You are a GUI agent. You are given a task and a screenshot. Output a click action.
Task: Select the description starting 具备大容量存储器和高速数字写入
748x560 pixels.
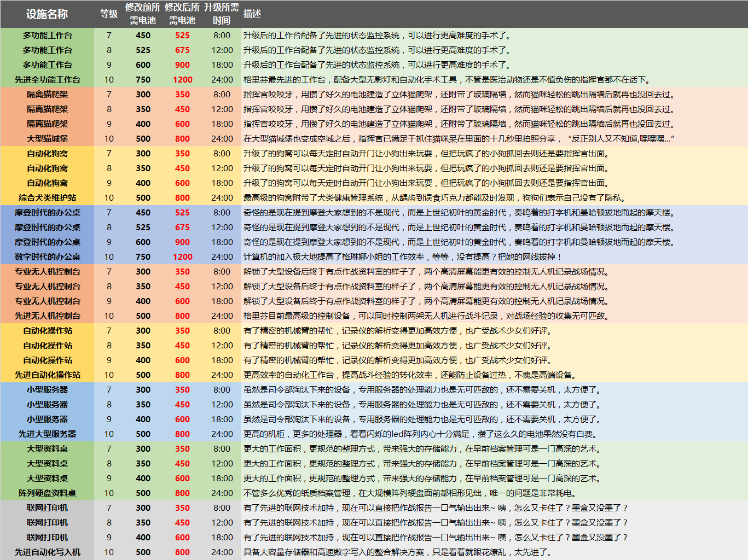[x=399, y=552]
